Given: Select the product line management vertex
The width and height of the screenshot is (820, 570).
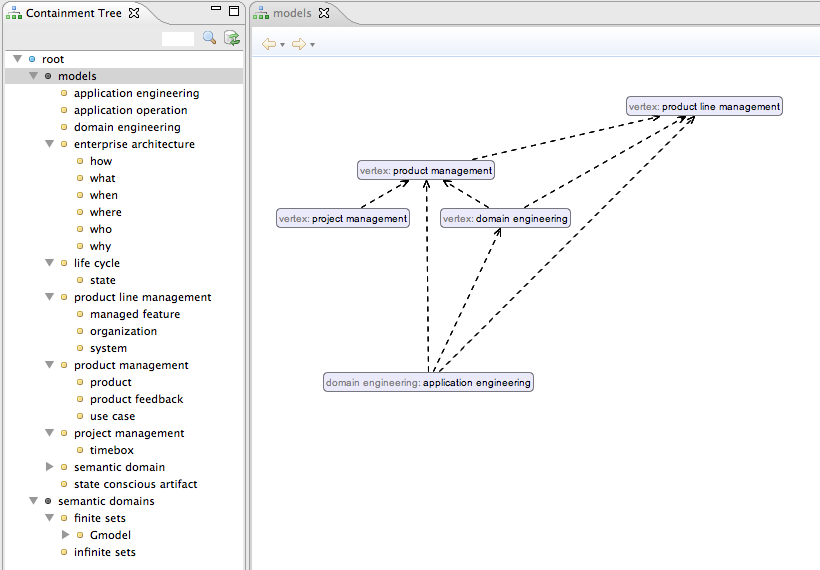Looking at the screenshot, I should point(704,106).
